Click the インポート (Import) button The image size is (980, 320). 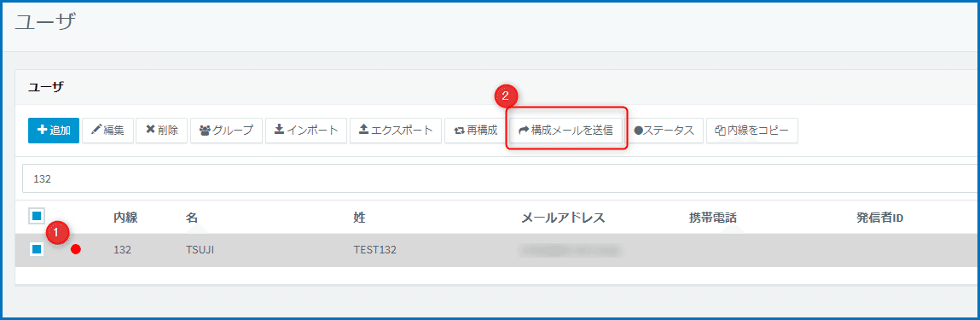(x=306, y=131)
